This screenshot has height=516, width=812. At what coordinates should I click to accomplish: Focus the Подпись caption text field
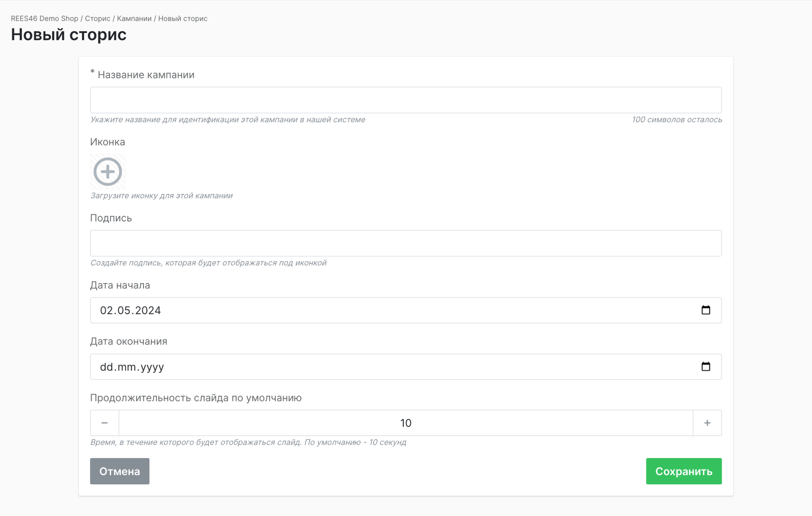406,243
